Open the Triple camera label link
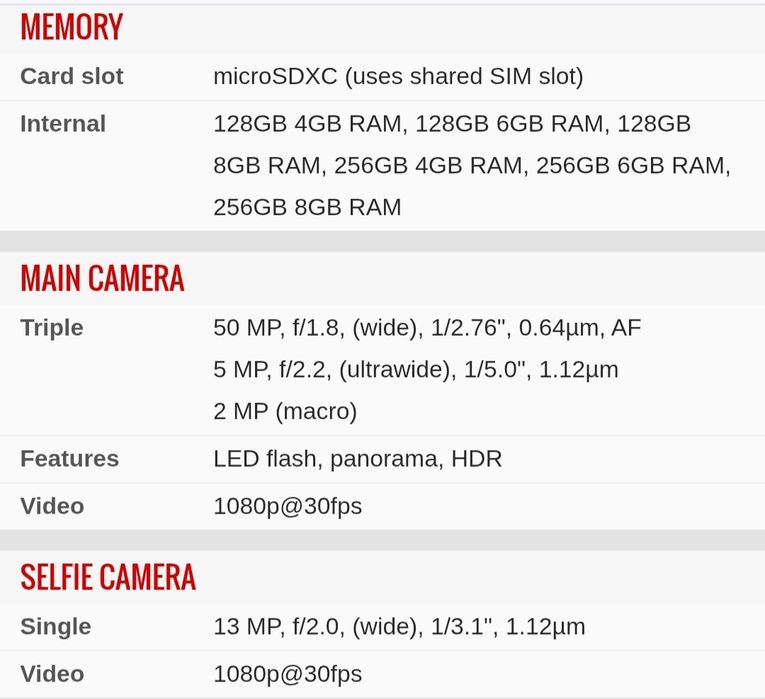The width and height of the screenshot is (765, 699). click(52, 328)
